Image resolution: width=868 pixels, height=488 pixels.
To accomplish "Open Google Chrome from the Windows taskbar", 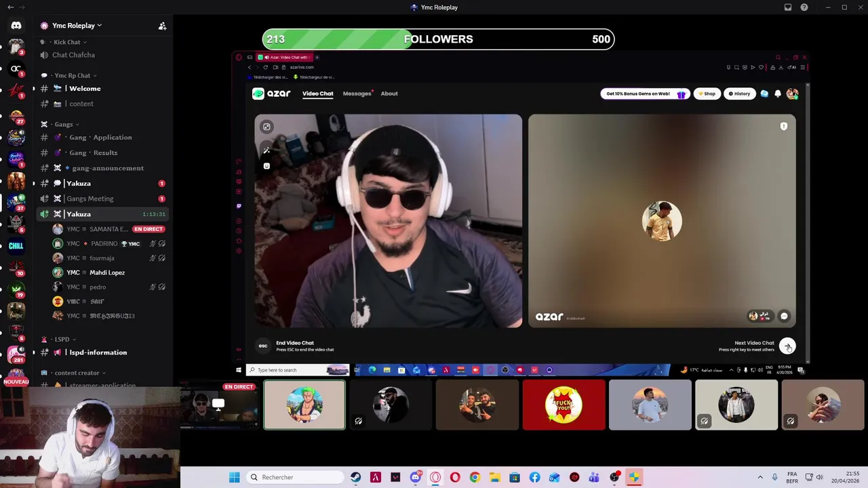I will pyautogui.click(x=475, y=477).
